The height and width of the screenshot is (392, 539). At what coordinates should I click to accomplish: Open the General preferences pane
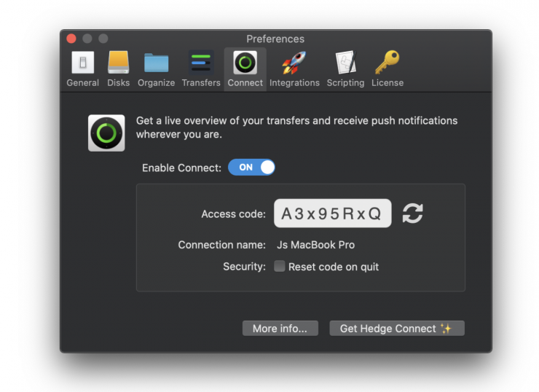click(82, 69)
